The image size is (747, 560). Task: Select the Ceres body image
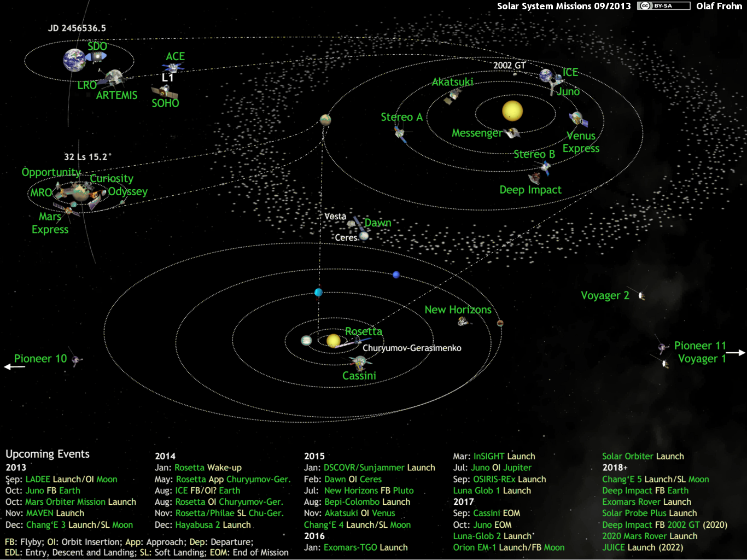coord(364,236)
